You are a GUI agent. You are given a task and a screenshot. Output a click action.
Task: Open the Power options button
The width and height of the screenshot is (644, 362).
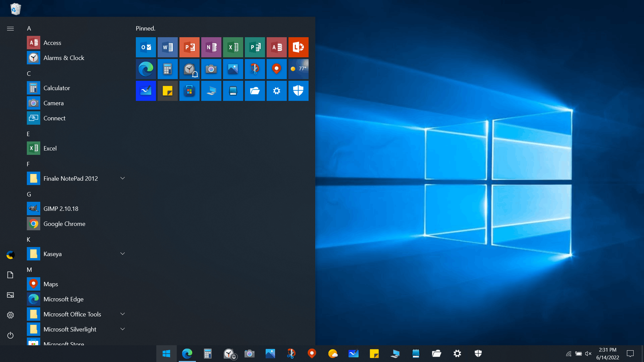[10, 336]
